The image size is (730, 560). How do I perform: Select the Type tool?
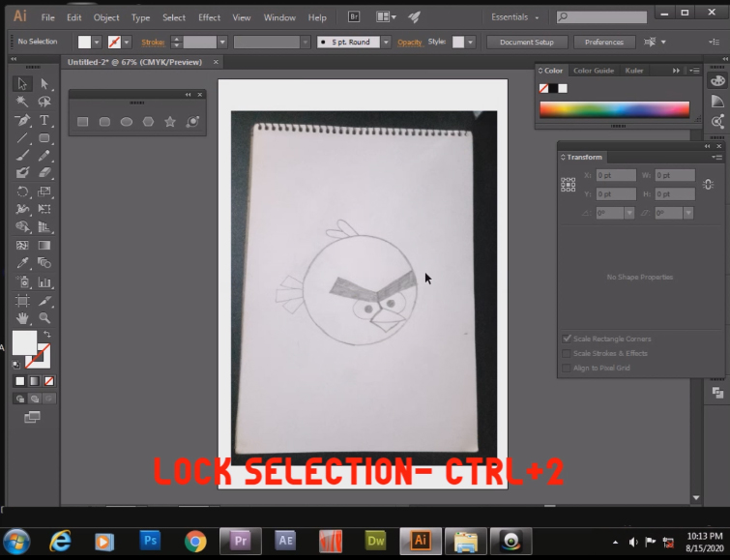pyautogui.click(x=44, y=120)
